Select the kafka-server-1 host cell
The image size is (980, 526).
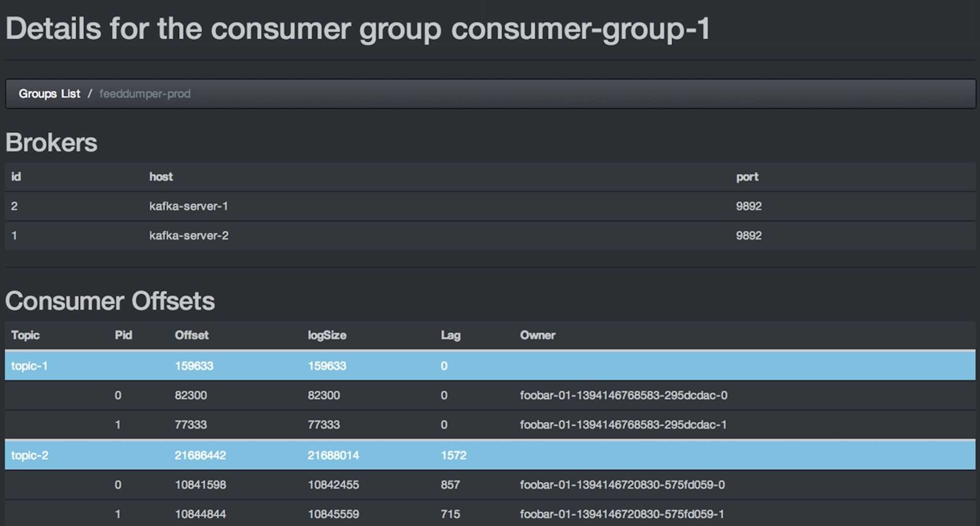point(188,206)
